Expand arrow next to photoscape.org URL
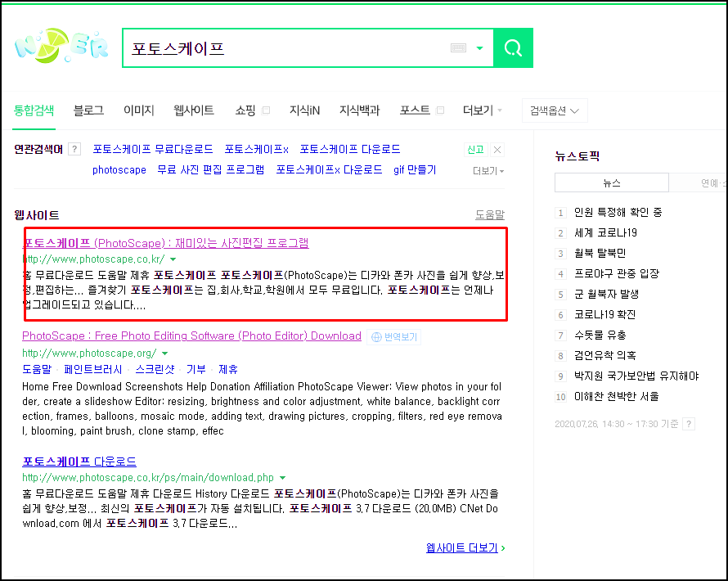 (x=164, y=354)
